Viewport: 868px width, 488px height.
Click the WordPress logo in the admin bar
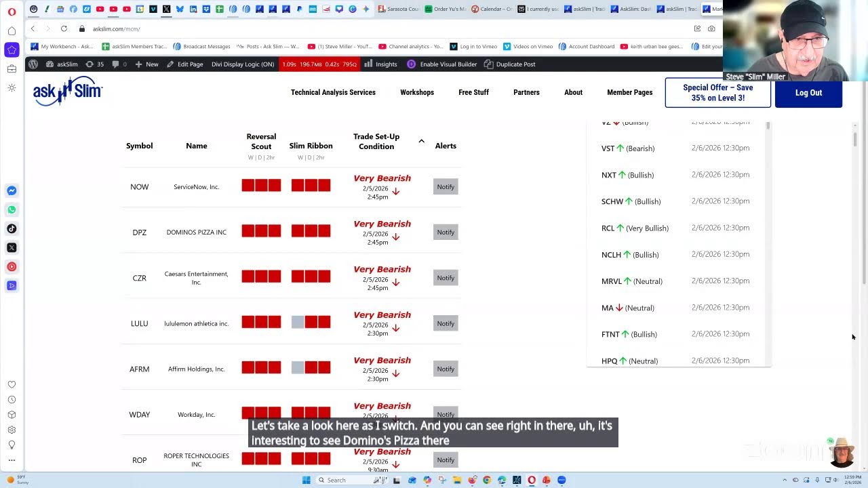33,64
